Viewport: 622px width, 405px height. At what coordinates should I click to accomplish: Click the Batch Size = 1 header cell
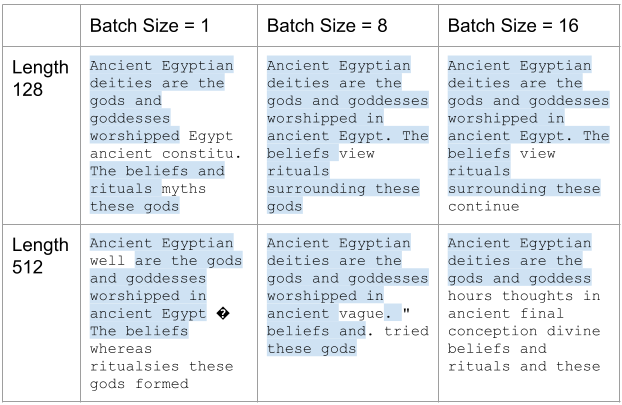pos(169,26)
